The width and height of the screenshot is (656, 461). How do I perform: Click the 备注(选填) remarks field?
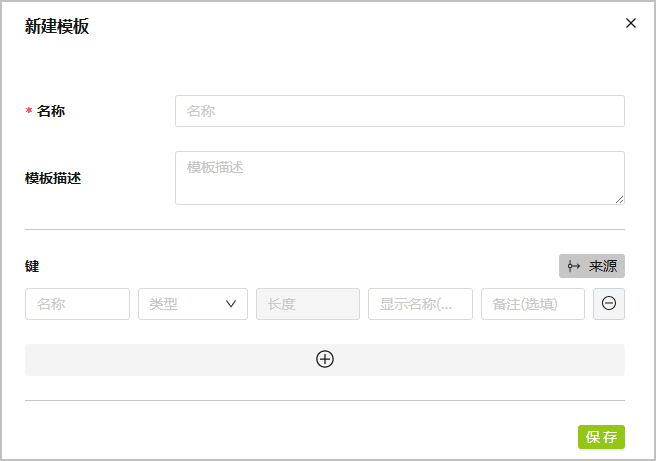click(532, 304)
